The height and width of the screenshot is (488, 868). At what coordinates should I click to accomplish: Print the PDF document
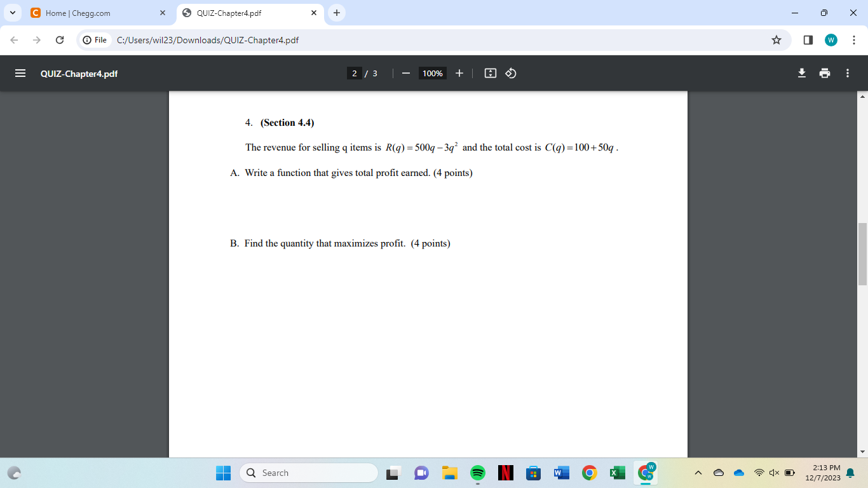(x=824, y=73)
